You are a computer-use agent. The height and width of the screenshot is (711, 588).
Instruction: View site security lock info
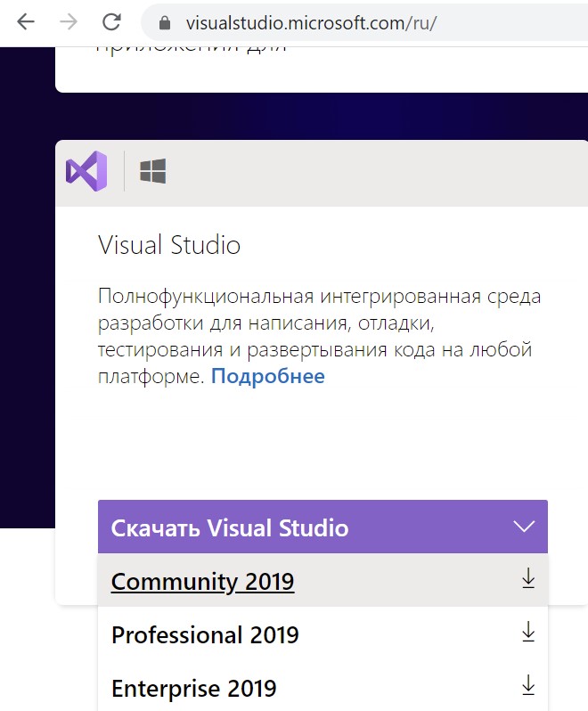point(165,22)
